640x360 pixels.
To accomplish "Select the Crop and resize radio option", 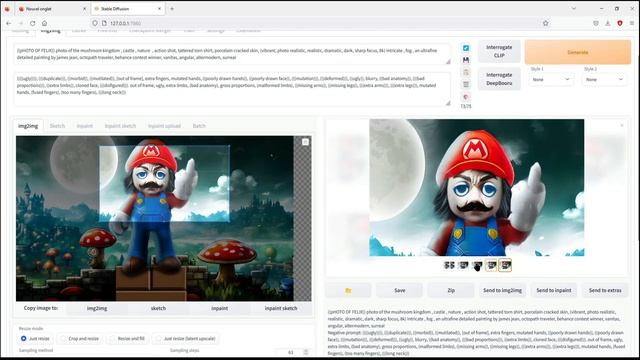I will [63, 338].
